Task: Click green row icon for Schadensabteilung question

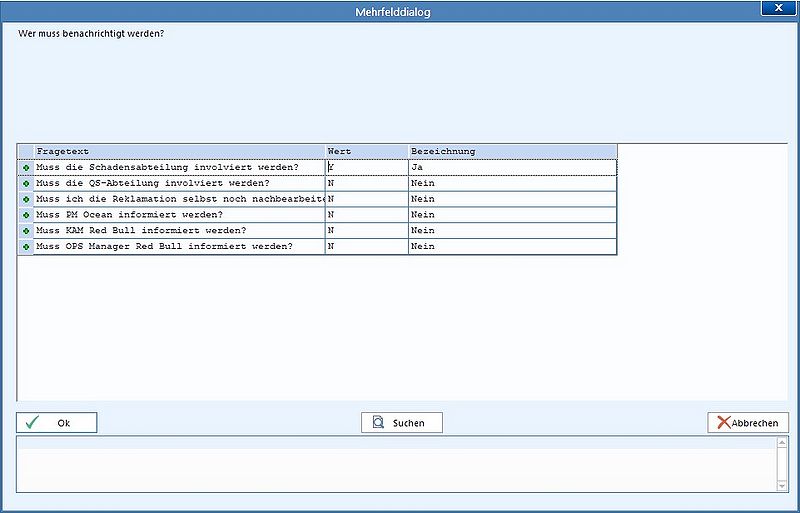Action: coord(26,167)
